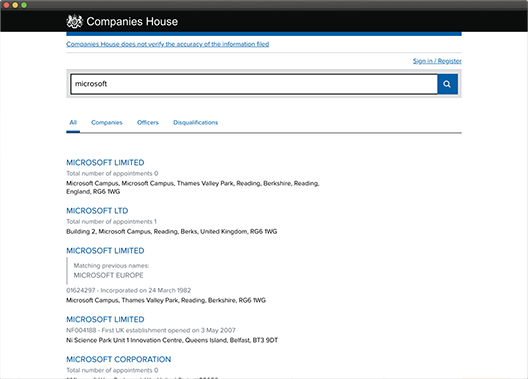The height and width of the screenshot is (379, 528).
Task: Open the accuracy verification notice link
Action: [168, 44]
